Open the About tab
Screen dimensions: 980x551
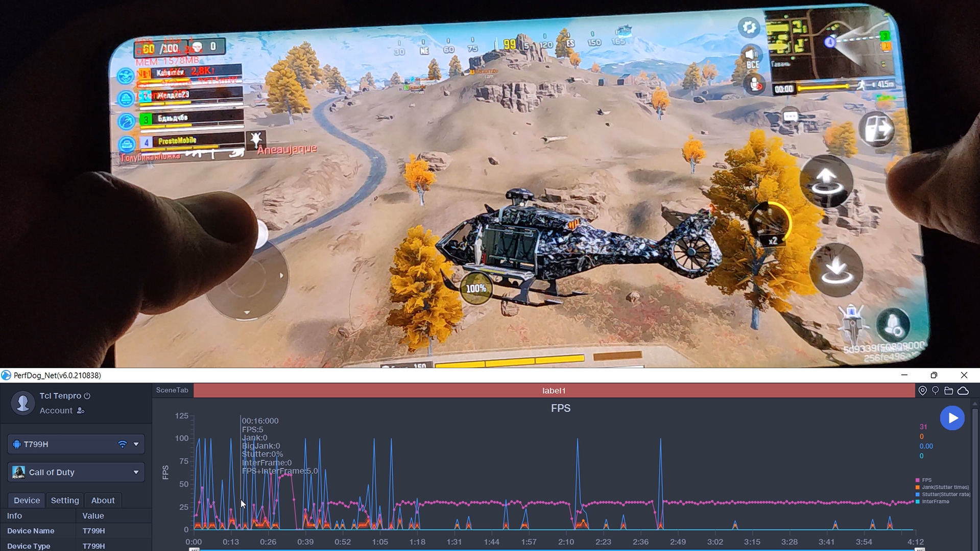(103, 500)
